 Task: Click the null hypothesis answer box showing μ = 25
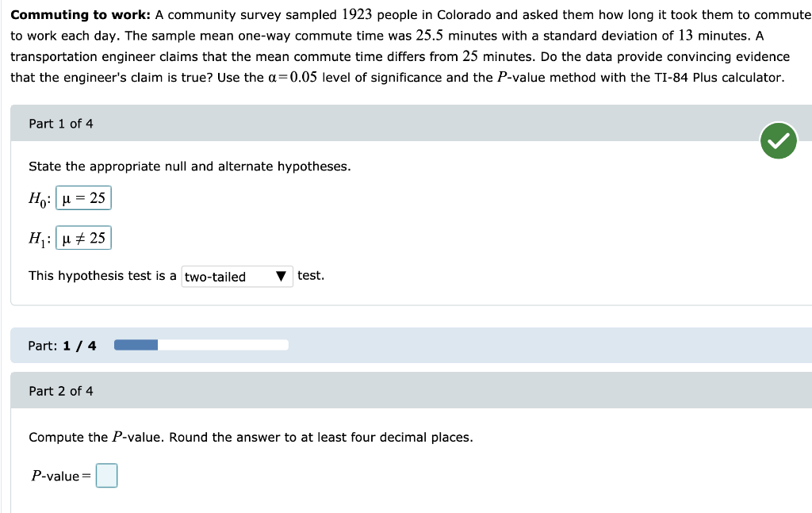(83, 197)
